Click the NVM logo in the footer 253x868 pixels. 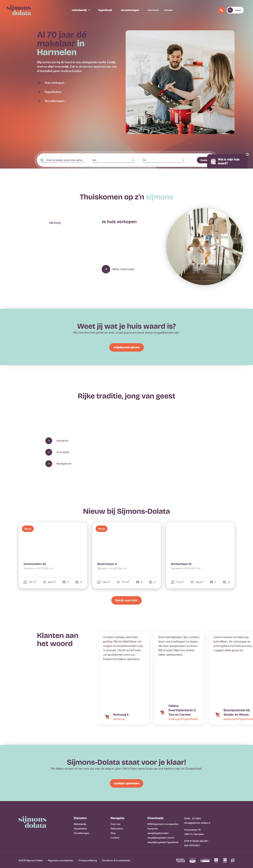pyautogui.click(x=225, y=860)
